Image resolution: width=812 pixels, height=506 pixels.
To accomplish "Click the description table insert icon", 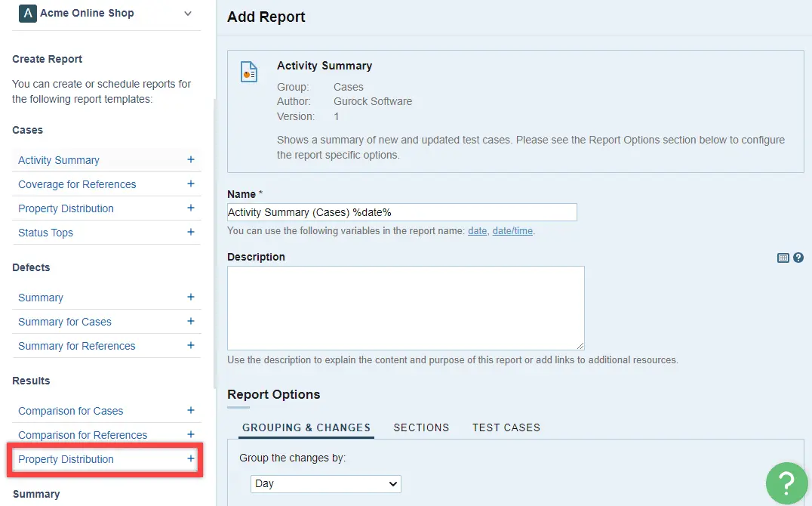I will pyautogui.click(x=783, y=258).
